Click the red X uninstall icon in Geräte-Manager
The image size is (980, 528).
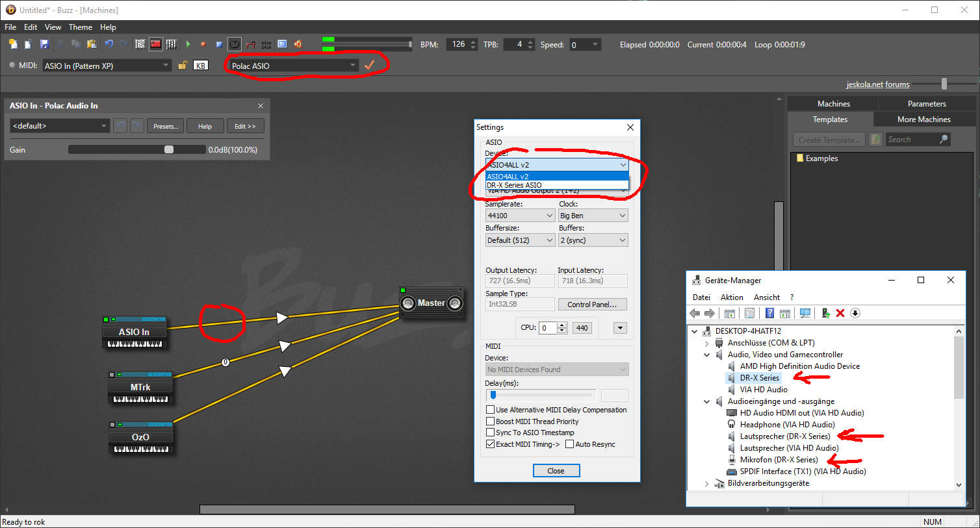(840, 313)
